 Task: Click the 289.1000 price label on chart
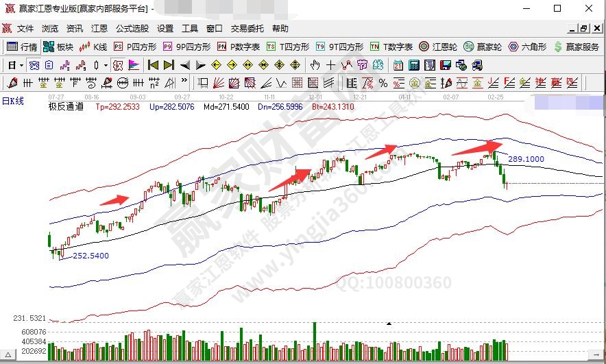point(526,158)
